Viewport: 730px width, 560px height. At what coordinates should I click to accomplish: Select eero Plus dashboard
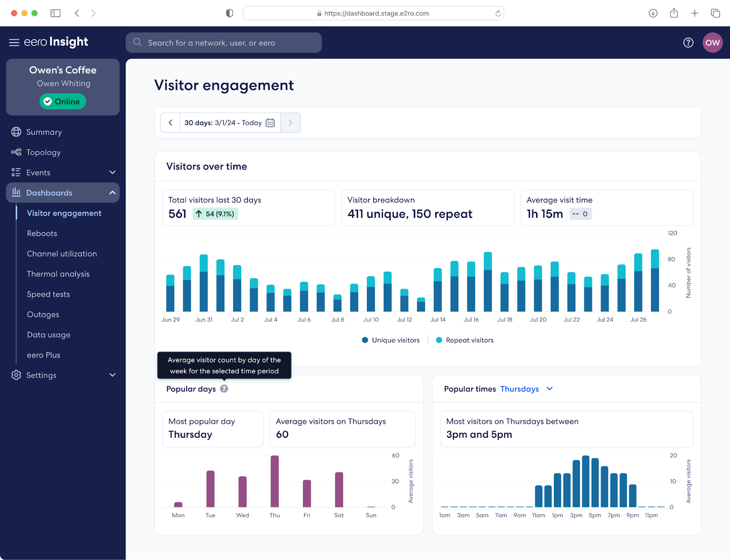click(43, 355)
